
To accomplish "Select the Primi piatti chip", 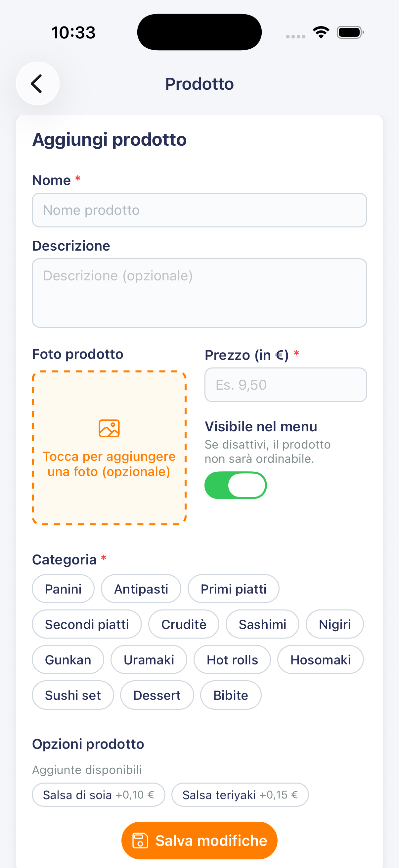I will click(x=233, y=589).
